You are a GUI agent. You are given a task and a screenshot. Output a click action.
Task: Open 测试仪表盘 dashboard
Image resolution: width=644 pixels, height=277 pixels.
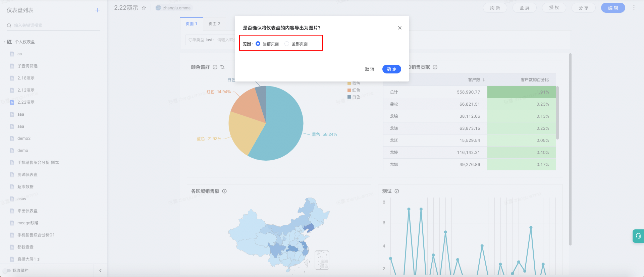(x=28, y=175)
